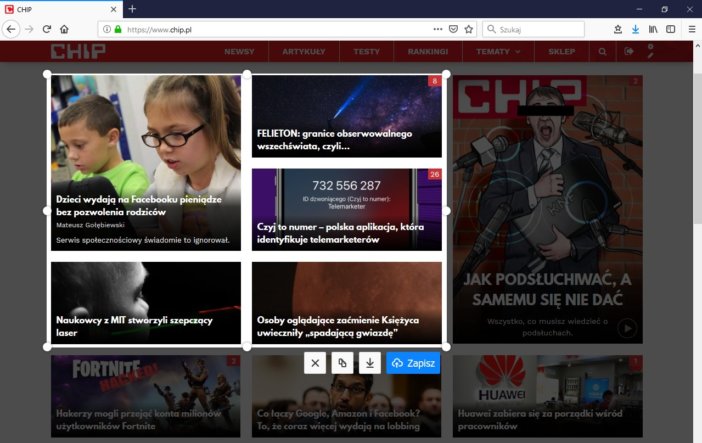Screen dimensions: 702x443
Task: Click the CHIP logo in the header
Action: 78,52
